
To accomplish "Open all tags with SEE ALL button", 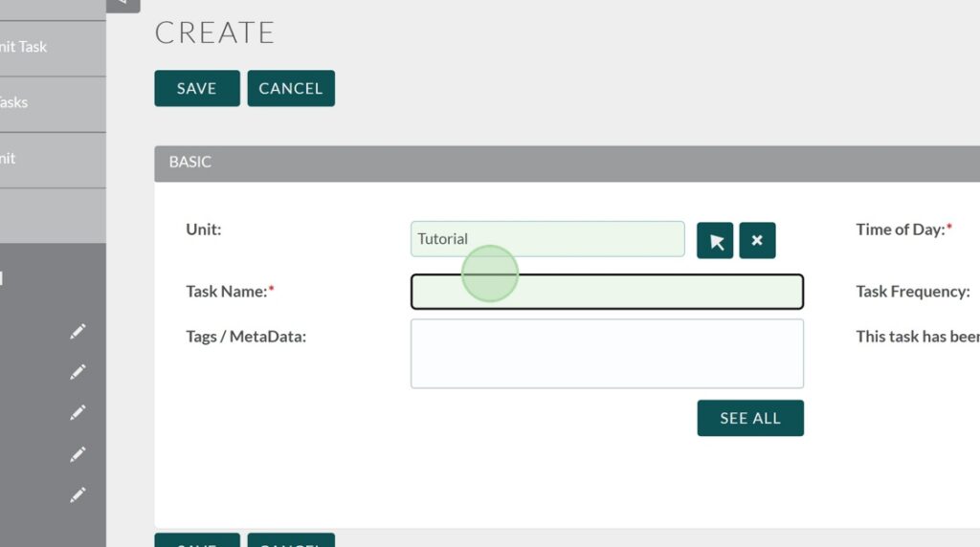I will coord(750,418).
